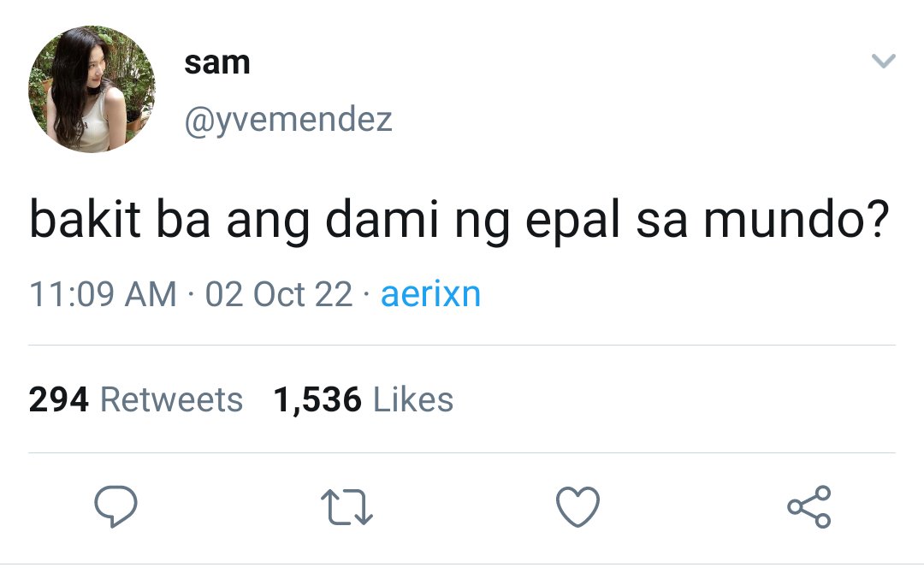Viewport: 924px width, 579px height.
Task: Open profile via display name sam
Action: tap(216, 62)
